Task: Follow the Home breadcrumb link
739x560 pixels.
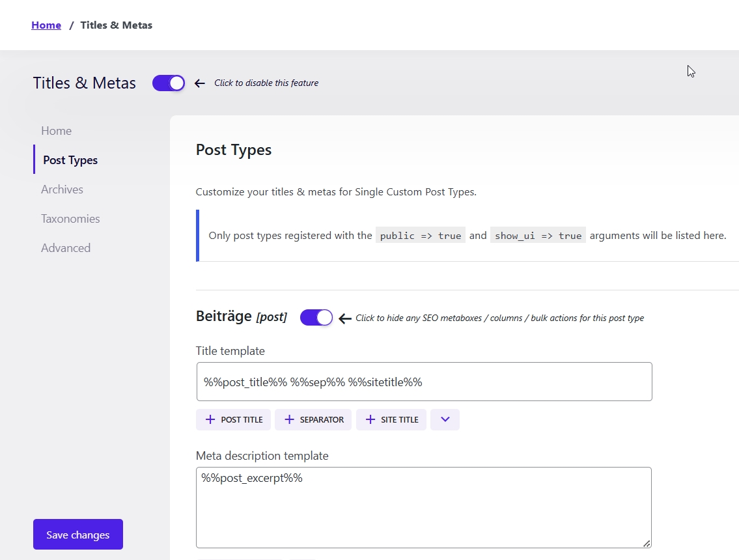Action: [46, 25]
